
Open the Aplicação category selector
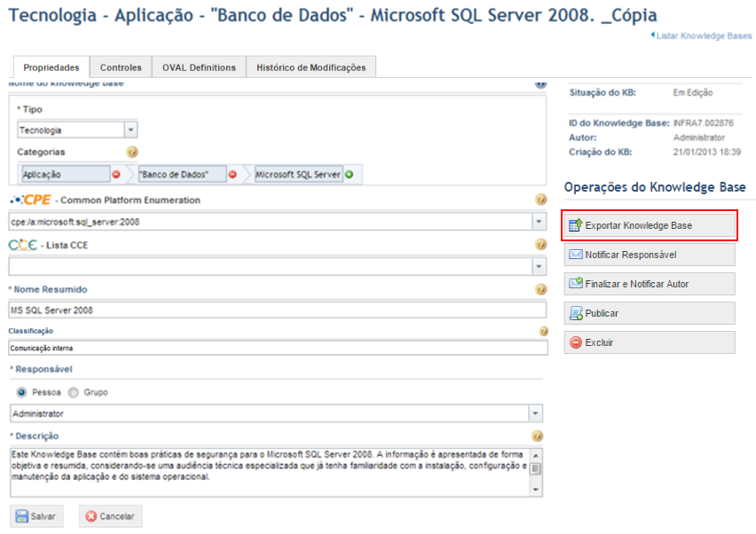66,175
